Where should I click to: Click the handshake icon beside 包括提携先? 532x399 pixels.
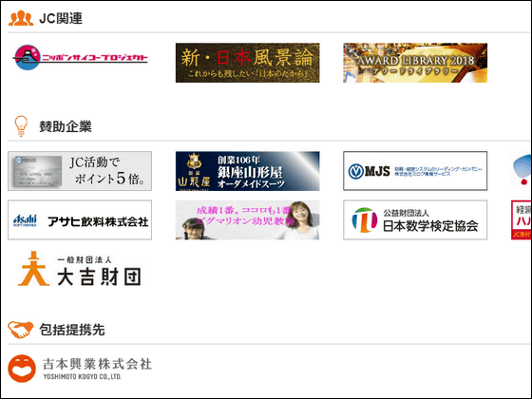point(20,330)
